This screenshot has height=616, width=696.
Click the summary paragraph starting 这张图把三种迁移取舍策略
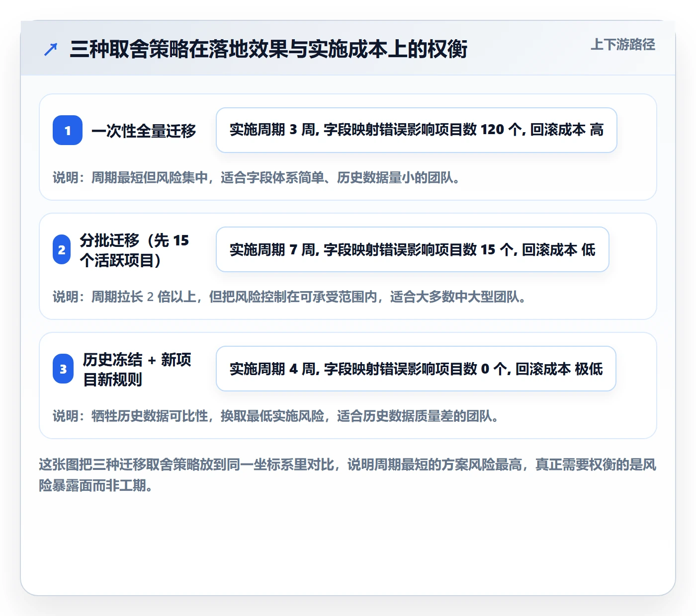coord(348,475)
